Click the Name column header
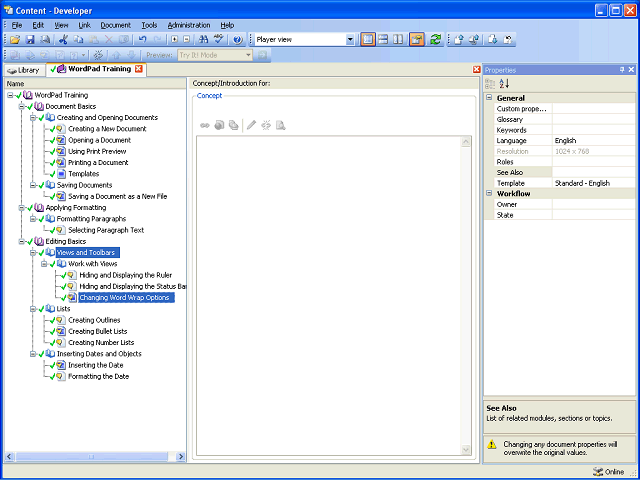 pos(95,84)
